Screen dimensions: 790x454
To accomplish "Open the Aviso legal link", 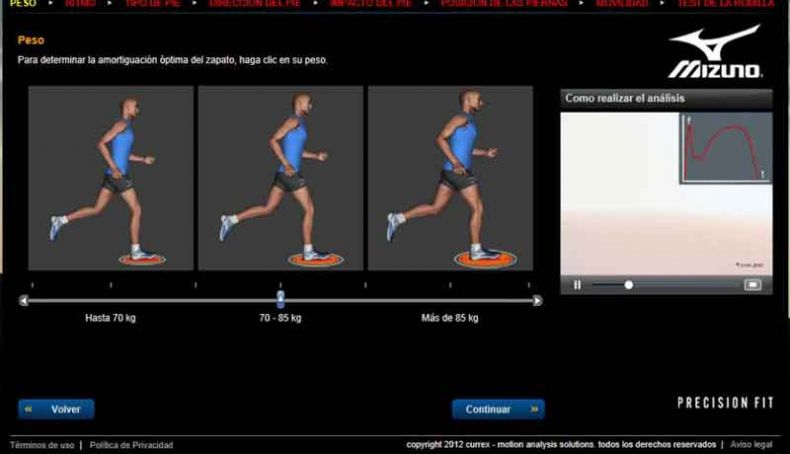I will [751, 445].
